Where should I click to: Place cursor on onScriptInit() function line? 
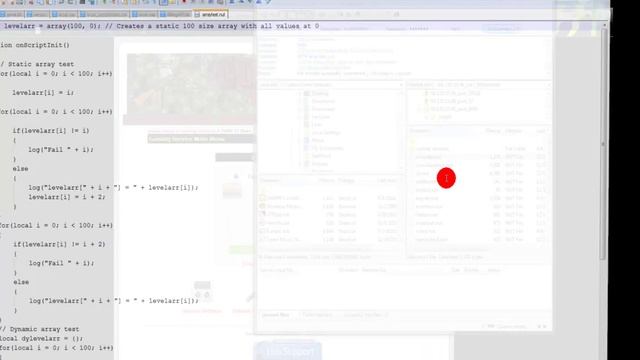35,45
